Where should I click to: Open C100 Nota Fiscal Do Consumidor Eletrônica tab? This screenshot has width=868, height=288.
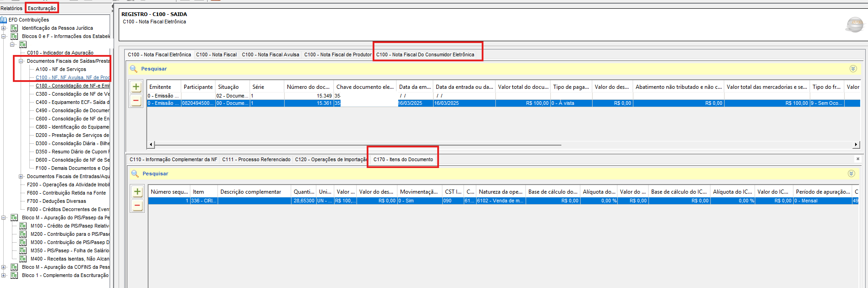point(425,54)
